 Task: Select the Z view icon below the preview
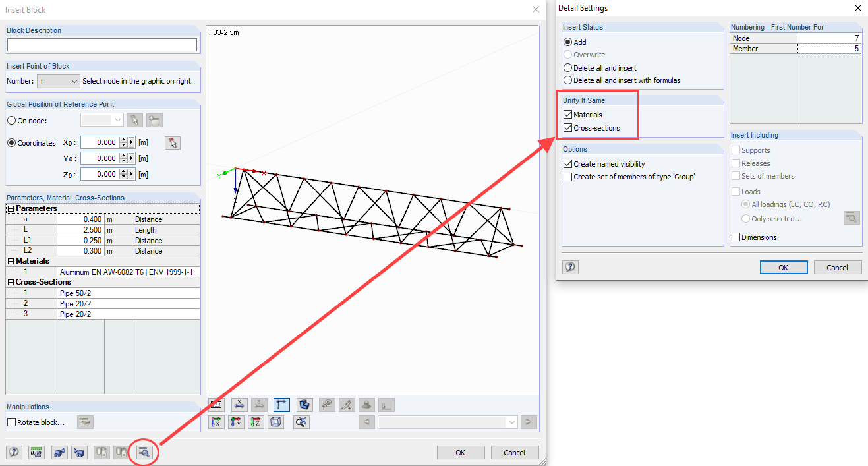point(256,422)
